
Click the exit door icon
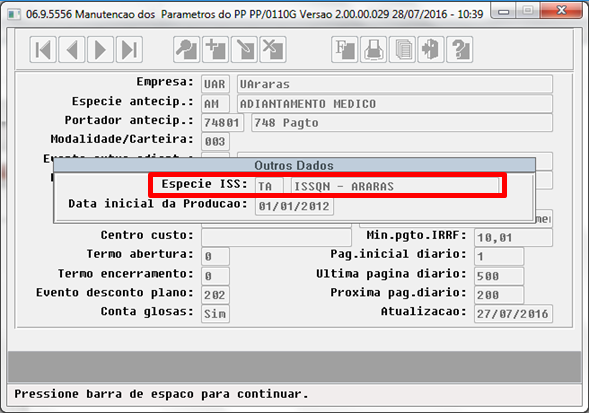[x=431, y=49]
